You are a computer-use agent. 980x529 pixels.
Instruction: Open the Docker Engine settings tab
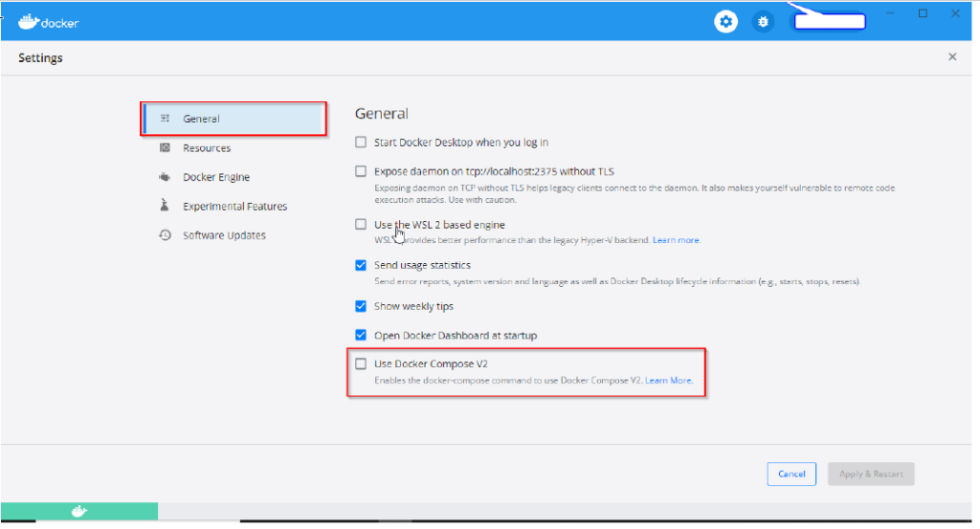click(216, 177)
